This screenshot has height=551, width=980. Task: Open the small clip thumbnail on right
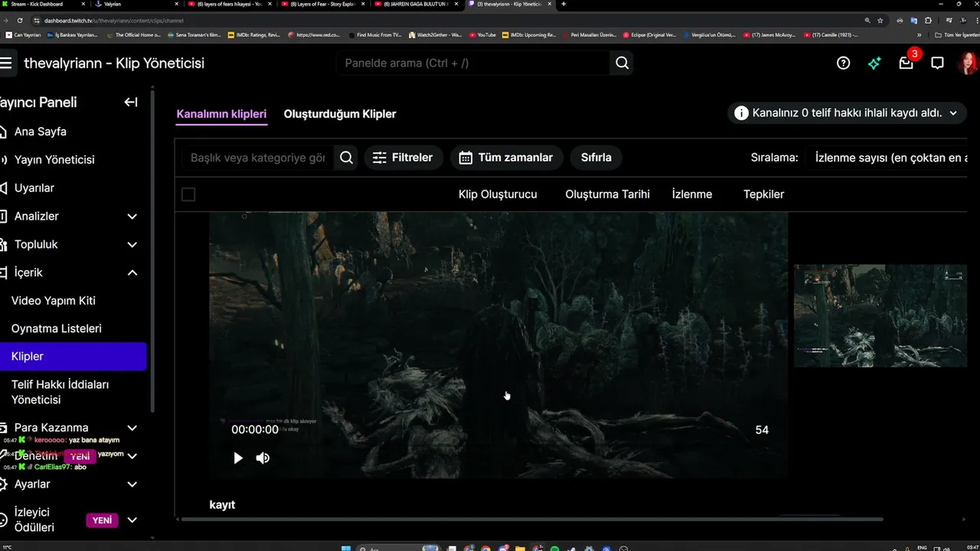click(880, 315)
